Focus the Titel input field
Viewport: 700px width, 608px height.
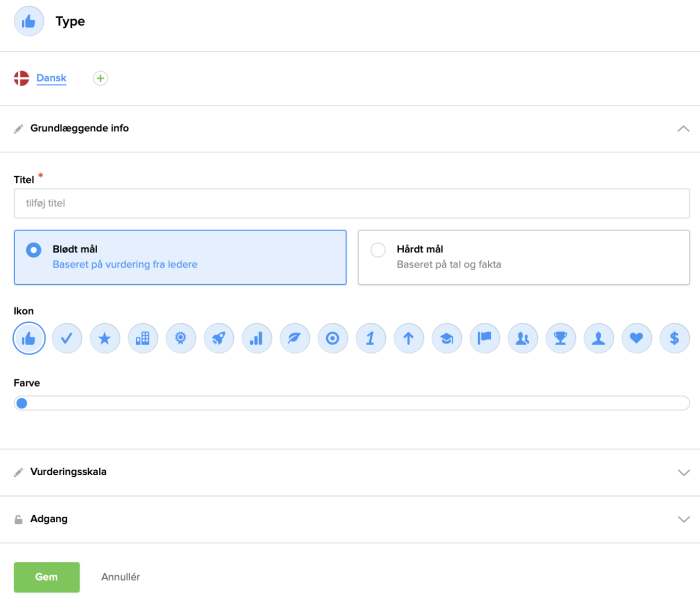coord(352,203)
